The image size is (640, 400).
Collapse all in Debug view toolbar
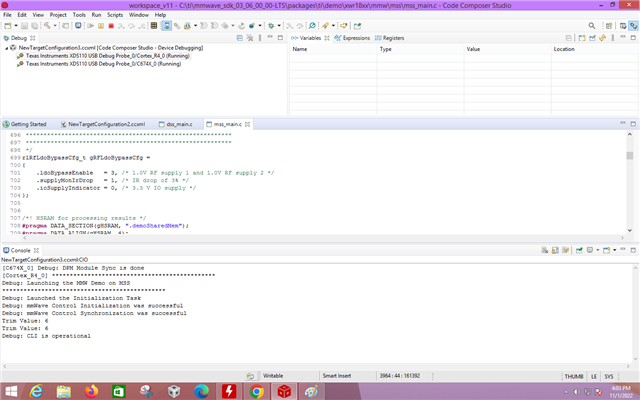239,38
